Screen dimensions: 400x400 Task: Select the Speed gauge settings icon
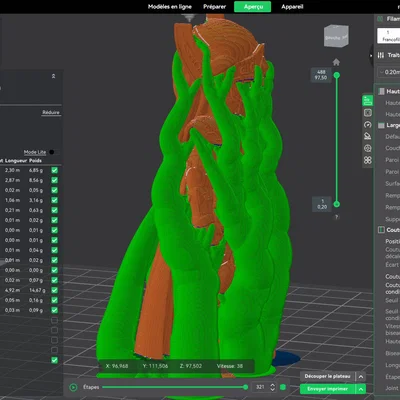368,125
